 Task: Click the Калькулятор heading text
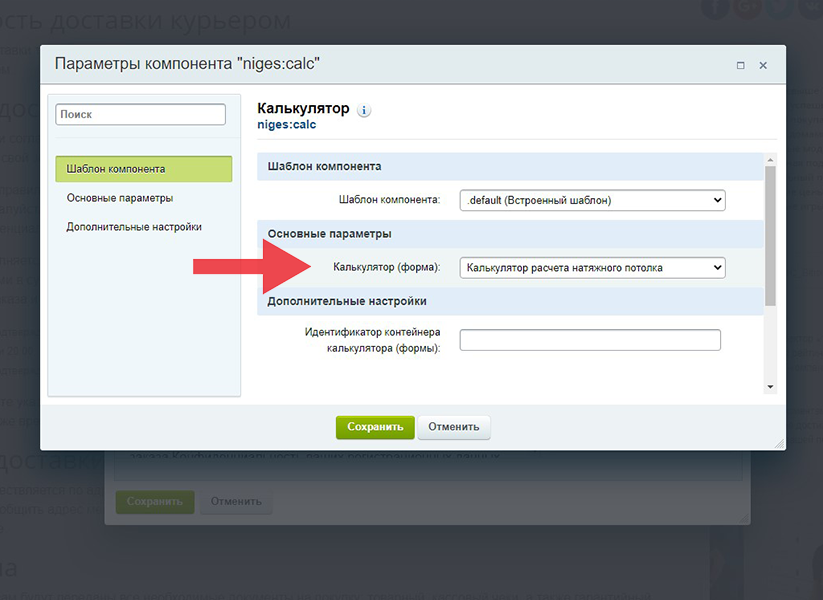tap(303, 109)
